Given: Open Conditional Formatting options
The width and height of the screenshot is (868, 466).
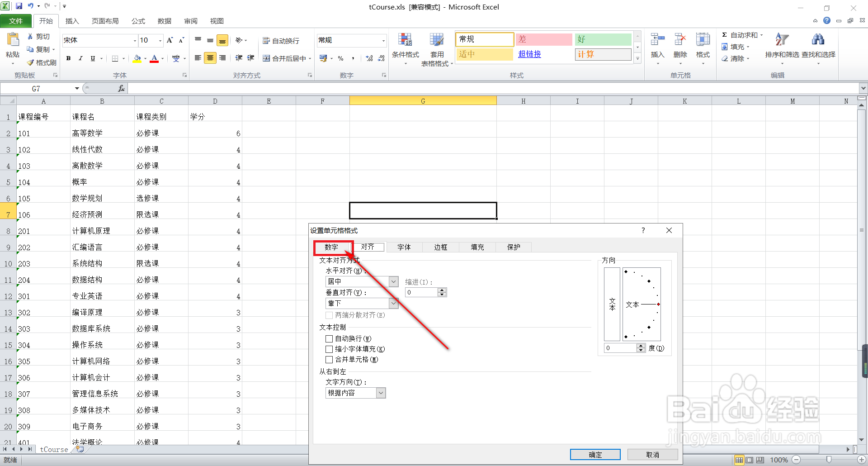Looking at the screenshot, I should [406, 49].
